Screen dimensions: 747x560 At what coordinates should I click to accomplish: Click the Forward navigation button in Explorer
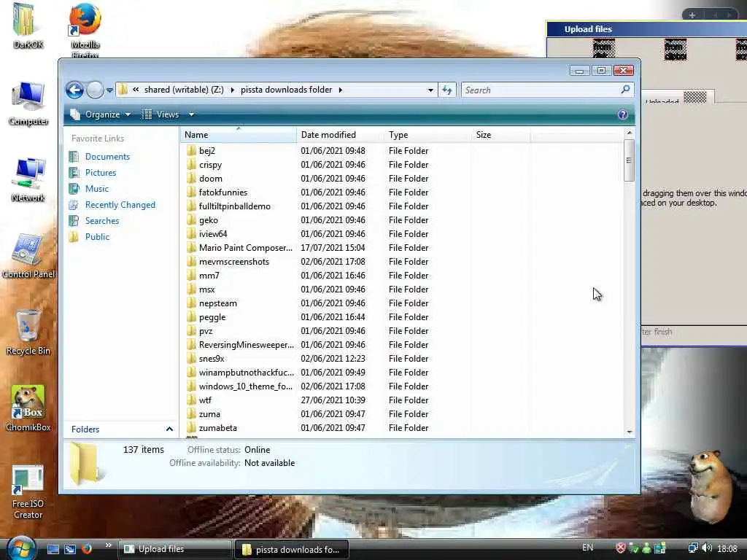95,90
